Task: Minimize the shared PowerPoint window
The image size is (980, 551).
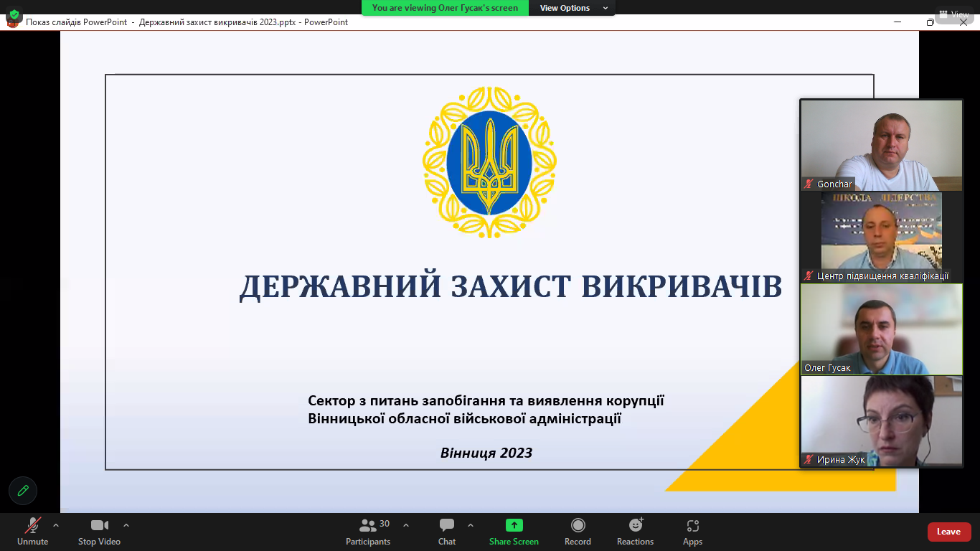Action: pos(898,22)
